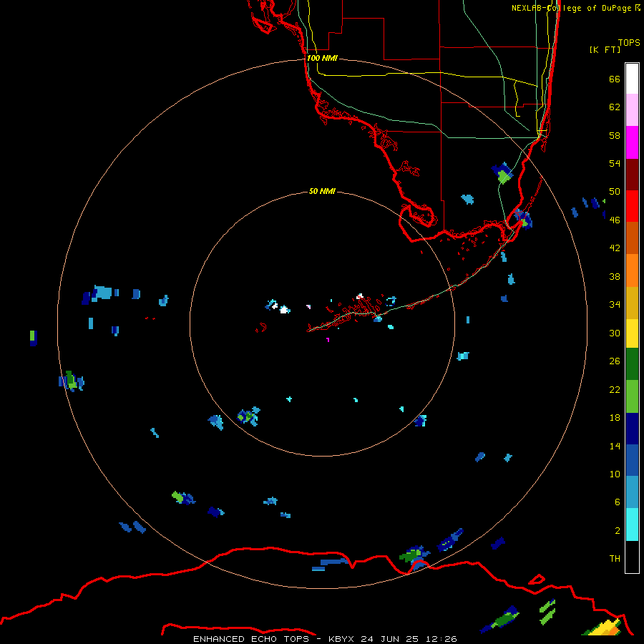Screen dimensions: 644x644
Task: Click the black TH legend block
Action: tap(632, 557)
